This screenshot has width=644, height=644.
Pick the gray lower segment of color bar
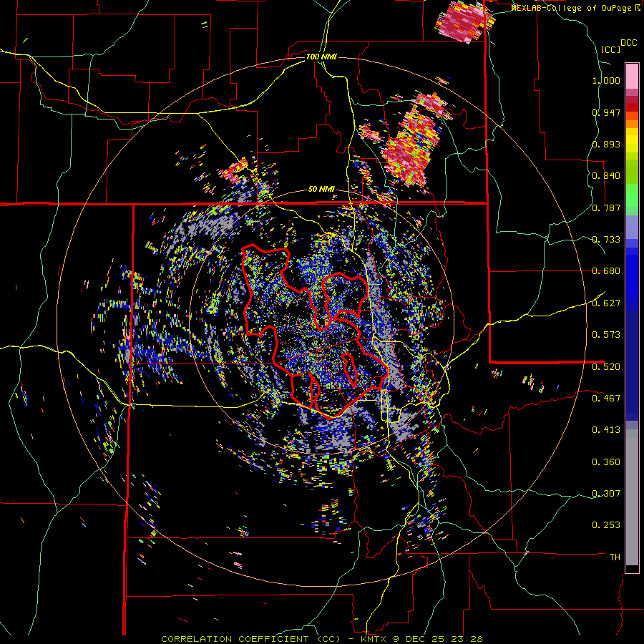632,497
